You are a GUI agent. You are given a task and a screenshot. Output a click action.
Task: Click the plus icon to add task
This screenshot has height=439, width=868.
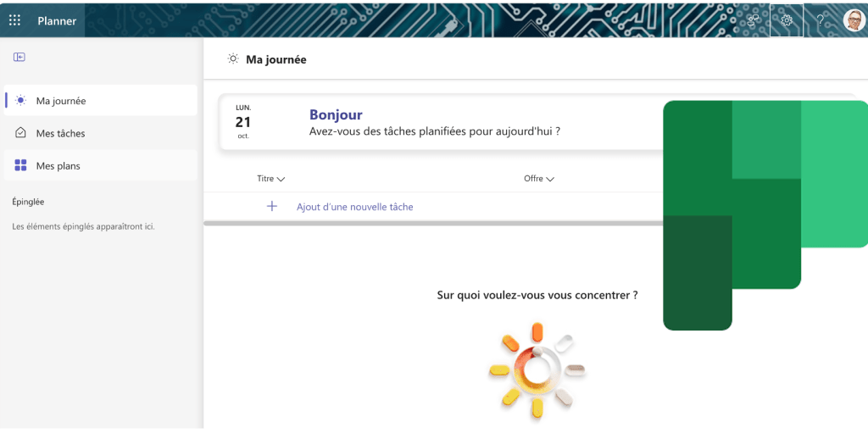pos(272,206)
